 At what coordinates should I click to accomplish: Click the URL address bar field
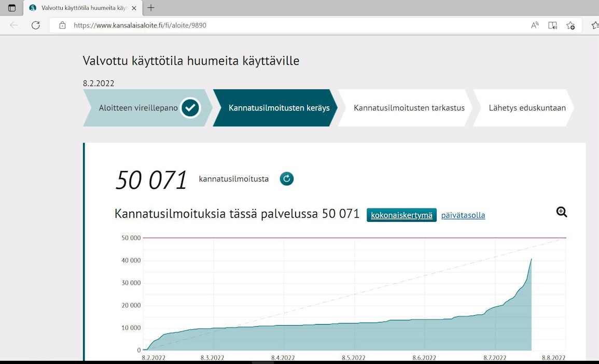pos(290,25)
